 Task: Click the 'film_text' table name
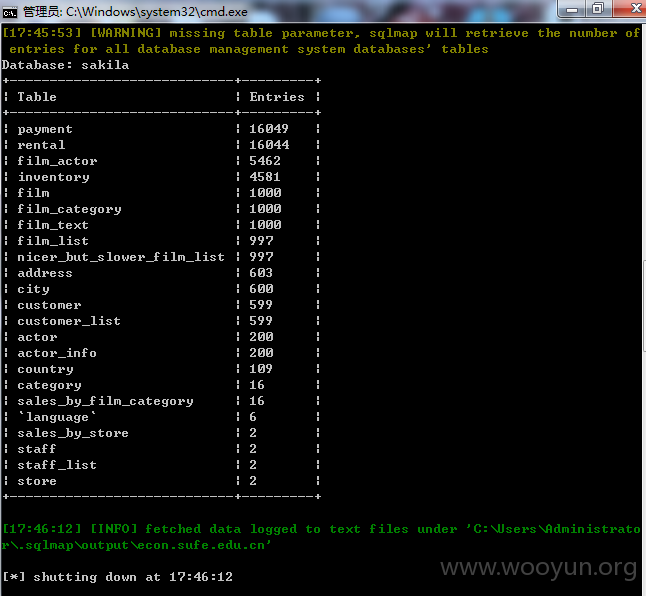[x=53, y=225]
